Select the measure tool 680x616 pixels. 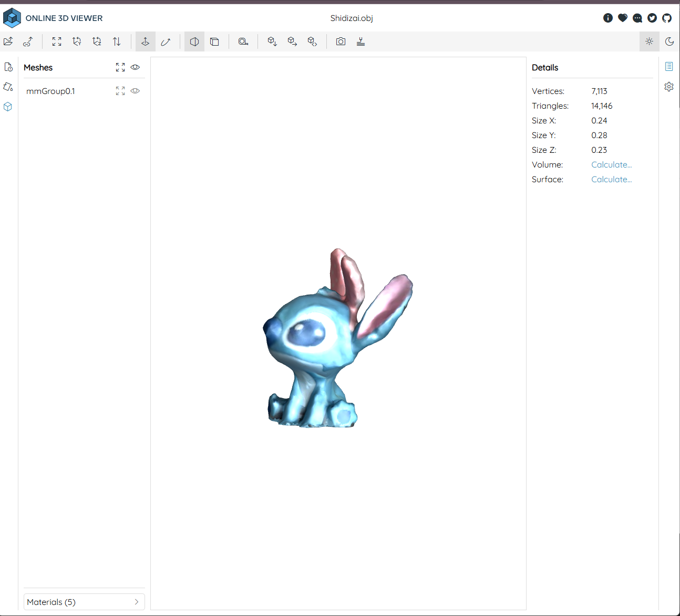243,41
